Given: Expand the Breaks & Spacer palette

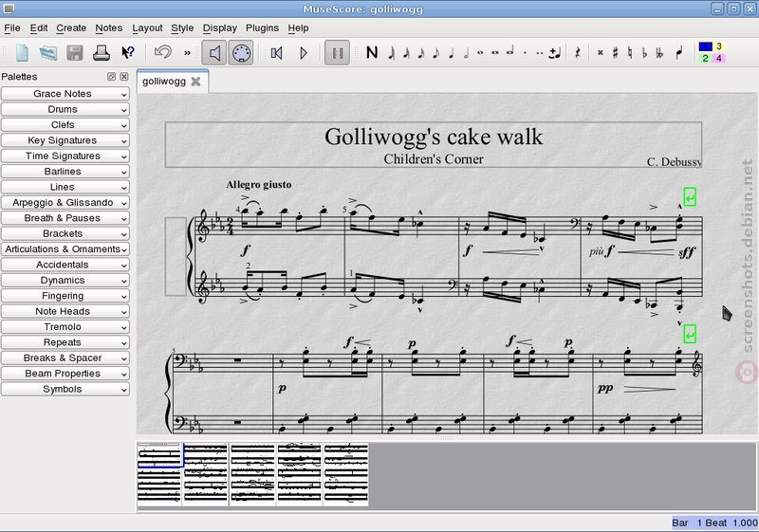Looking at the screenshot, I should pos(65,358).
